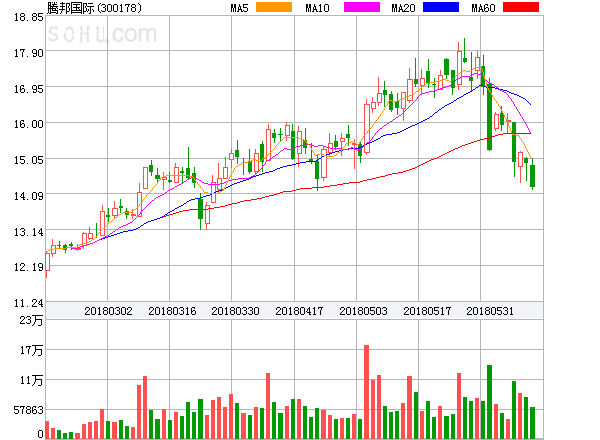This screenshot has width=600, height=440.
Task: Click the magenta MA10 legend swatch
Action: tap(362, 7)
